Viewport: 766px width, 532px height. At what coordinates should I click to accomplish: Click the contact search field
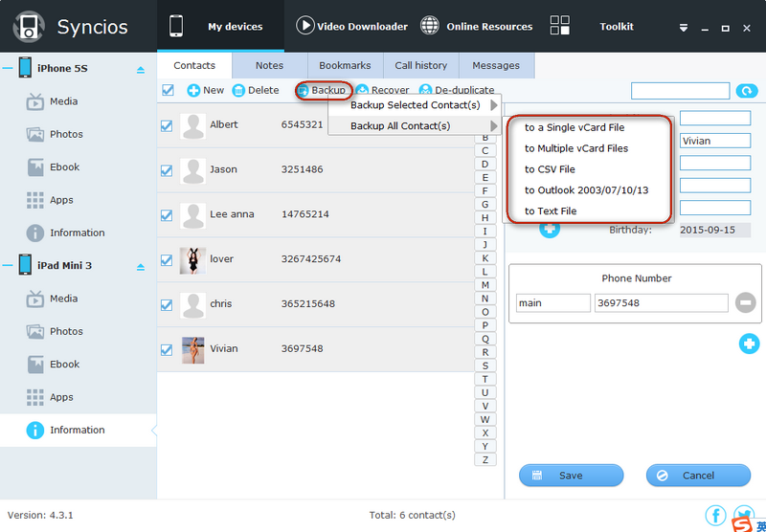(680, 91)
